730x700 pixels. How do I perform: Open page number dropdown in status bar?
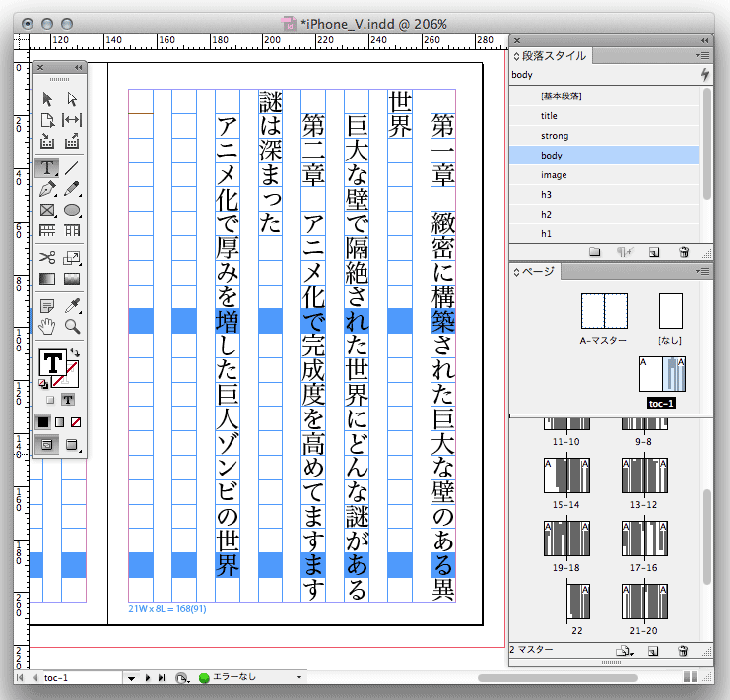[x=131, y=678]
